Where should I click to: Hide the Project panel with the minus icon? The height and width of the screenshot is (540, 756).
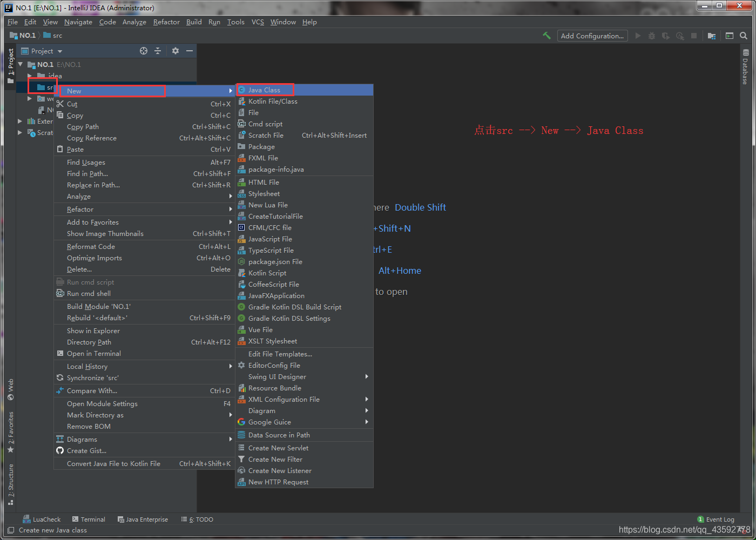[x=190, y=51]
